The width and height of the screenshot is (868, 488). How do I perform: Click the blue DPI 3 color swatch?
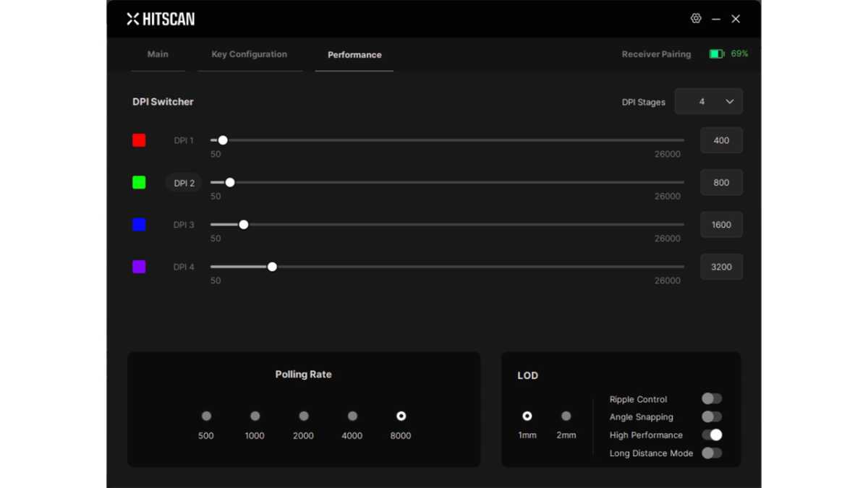click(139, 224)
